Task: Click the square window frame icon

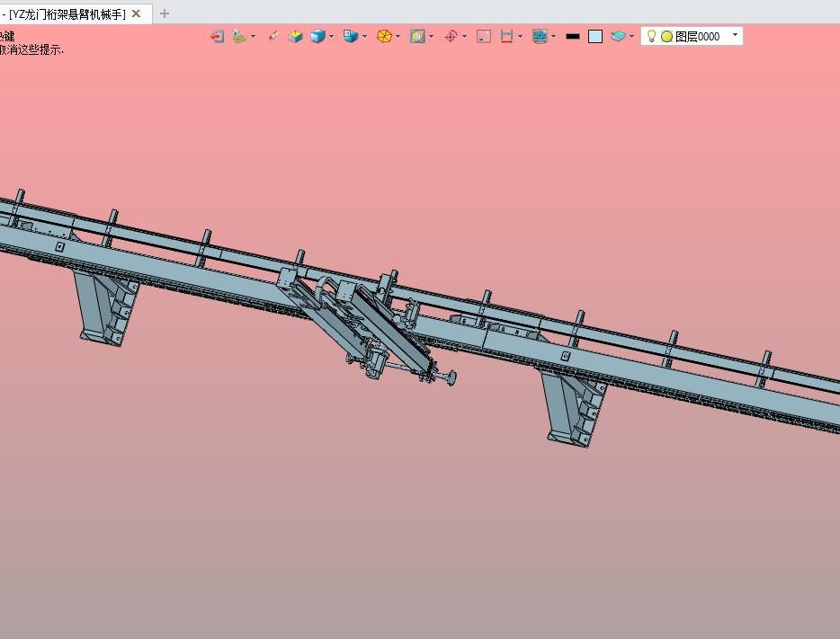Action: coord(484,37)
